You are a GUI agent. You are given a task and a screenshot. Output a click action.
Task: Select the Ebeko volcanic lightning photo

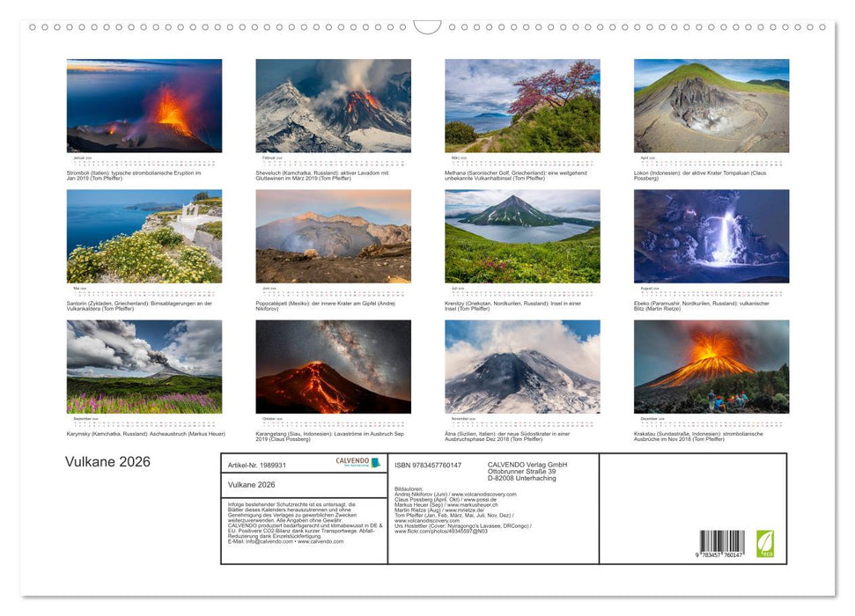tap(711, 236)
